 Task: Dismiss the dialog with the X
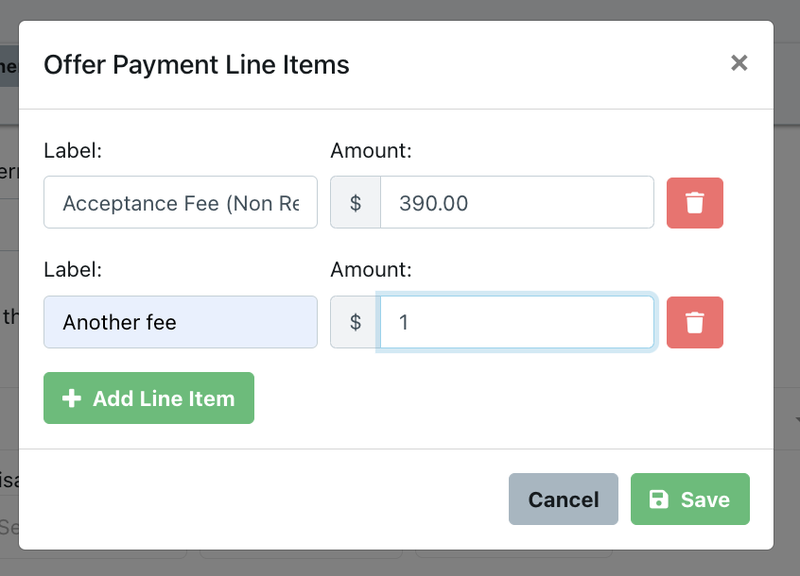[x=739, y=63]
